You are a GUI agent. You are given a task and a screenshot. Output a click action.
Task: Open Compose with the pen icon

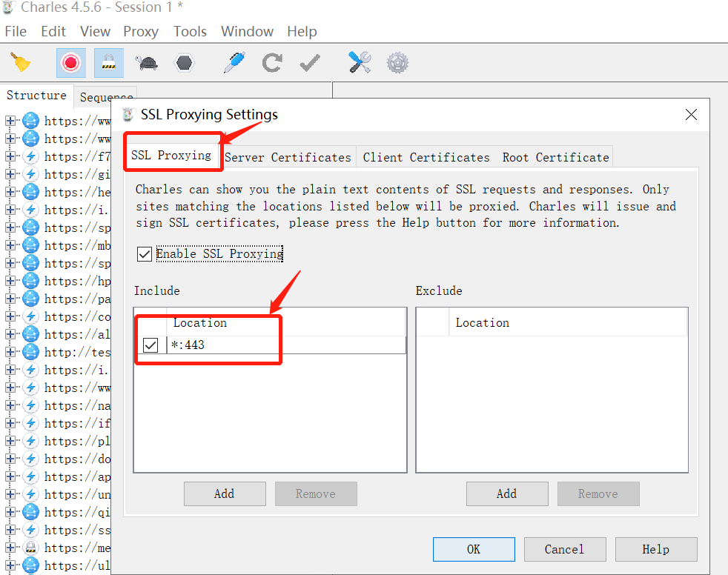(x=234, y=63)
